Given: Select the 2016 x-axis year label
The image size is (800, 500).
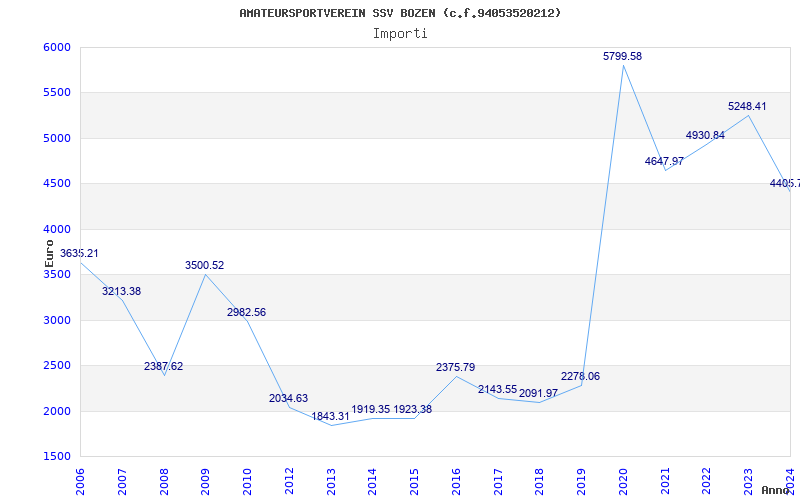Looking at the screenshot, I should pos(456,481).
